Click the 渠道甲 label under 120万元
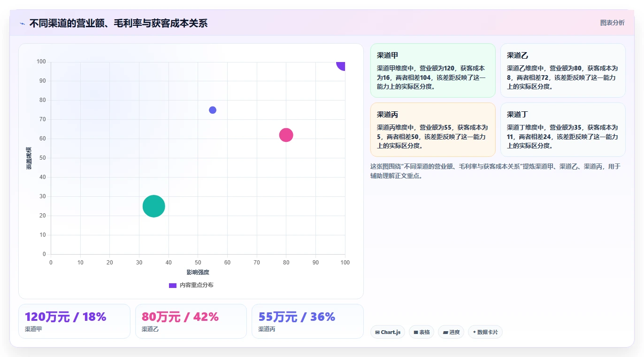 coord(33,329)
